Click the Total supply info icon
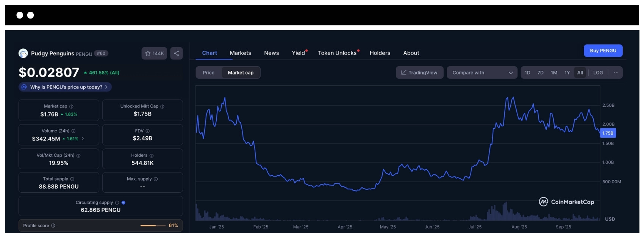 (72, 179)
